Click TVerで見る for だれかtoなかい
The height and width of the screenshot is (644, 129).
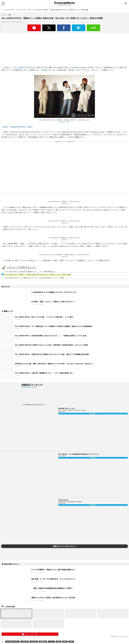pyautogui.click(x=93, y=505)
